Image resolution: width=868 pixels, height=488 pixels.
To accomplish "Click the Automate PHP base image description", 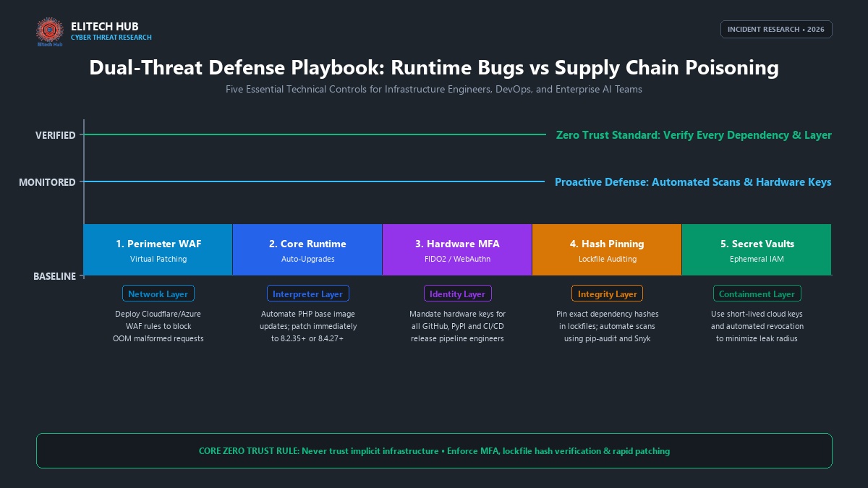I will pos(307,326).
